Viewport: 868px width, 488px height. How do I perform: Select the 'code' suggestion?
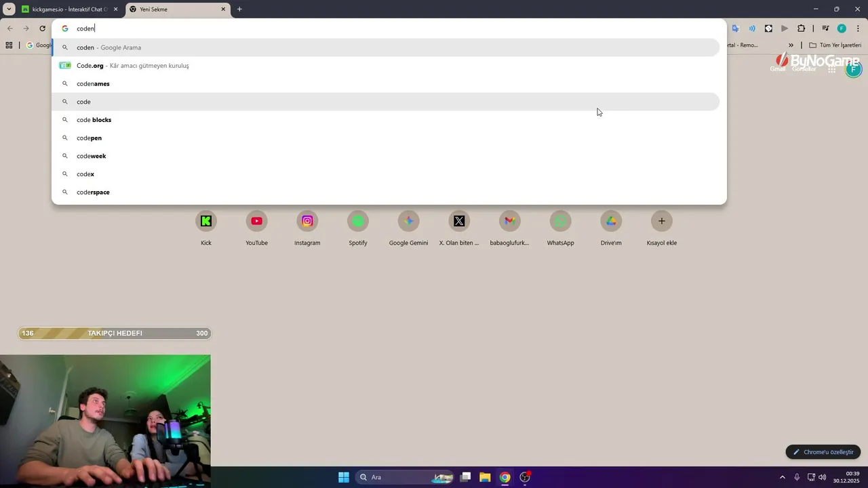pos(385,102)
